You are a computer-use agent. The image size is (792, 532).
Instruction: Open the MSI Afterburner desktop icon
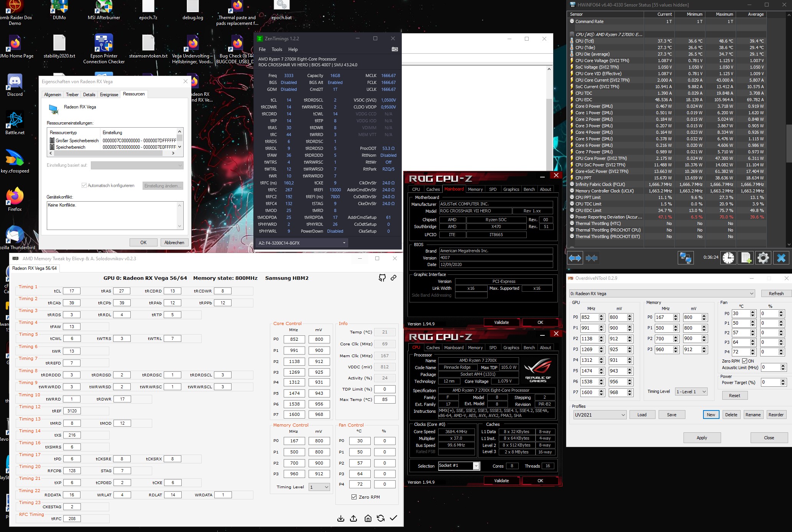pyautogui.click(x=104, y=11)
